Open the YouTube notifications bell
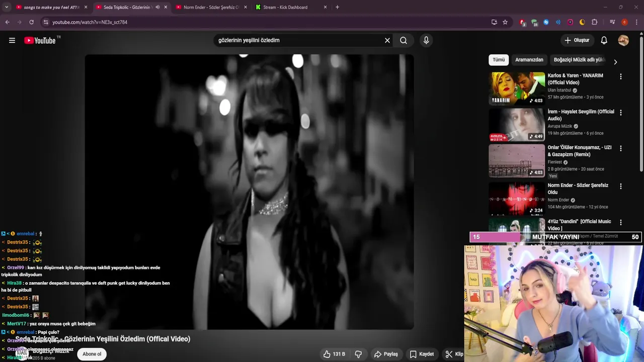Image resolution: width=644 pixels, height=362 pixels. 604,40
